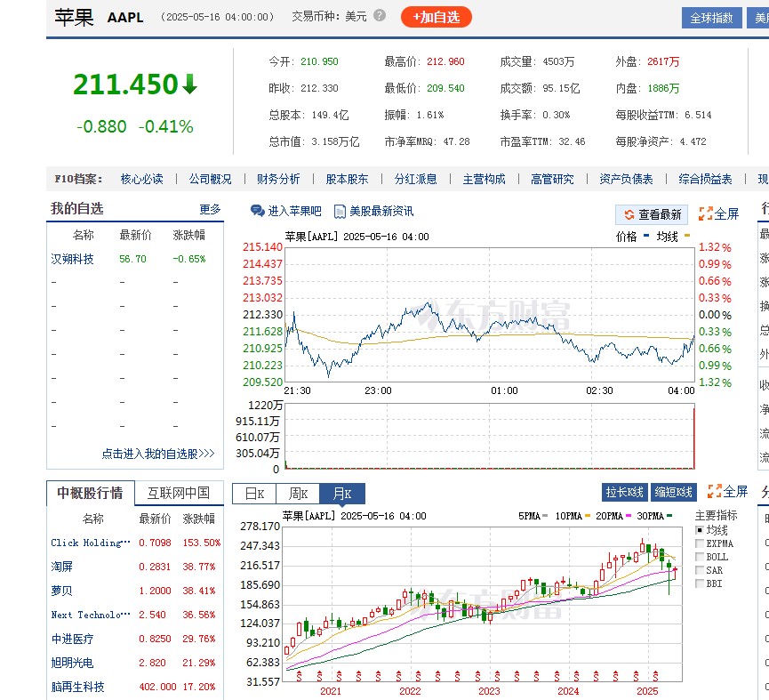Click the 30PMA legend color swatch

(x=670, y=516)
